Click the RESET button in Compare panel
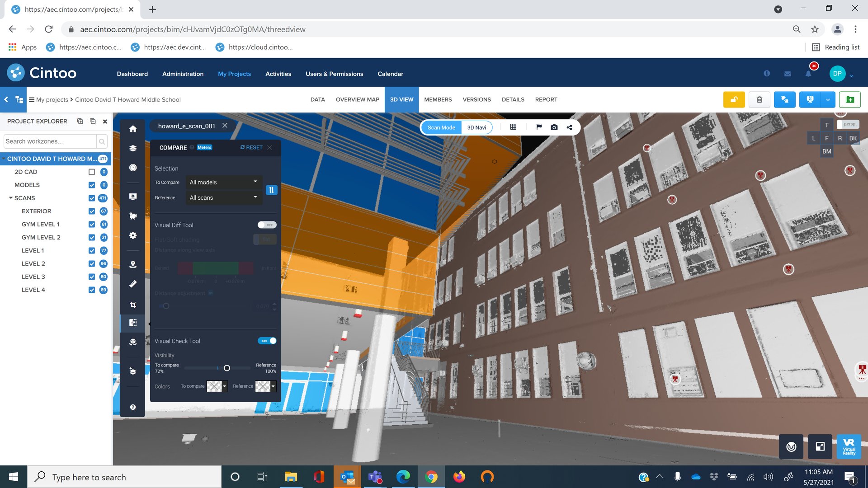868x488 pixels. pos(251,147)
